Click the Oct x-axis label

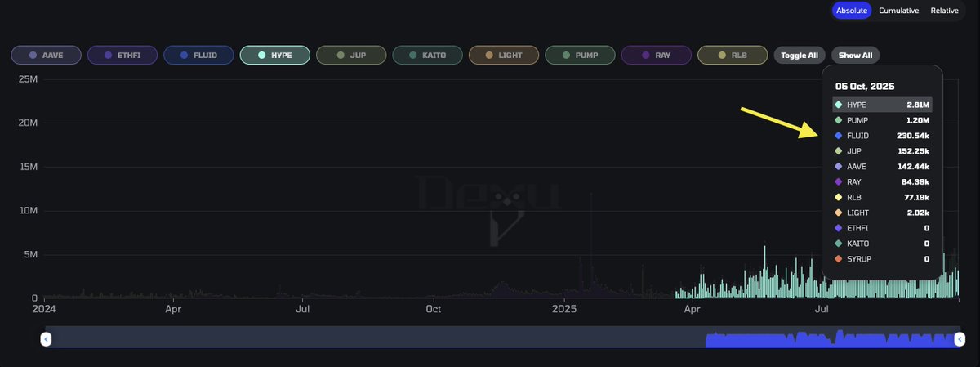434,310
